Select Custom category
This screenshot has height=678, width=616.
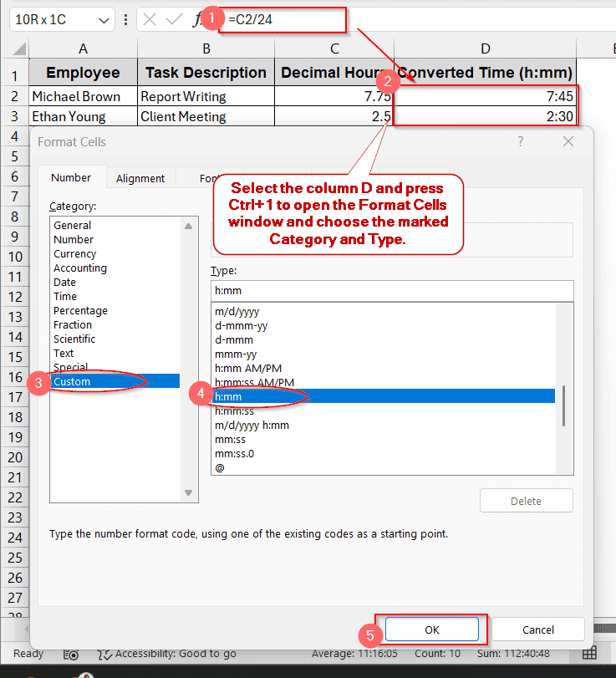click(x=115, y=381)
